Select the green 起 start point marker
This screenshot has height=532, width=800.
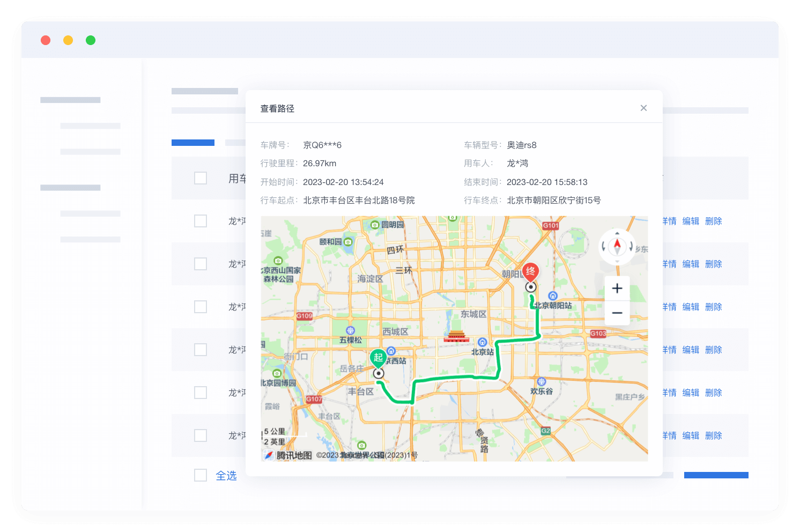pos(378,358)
